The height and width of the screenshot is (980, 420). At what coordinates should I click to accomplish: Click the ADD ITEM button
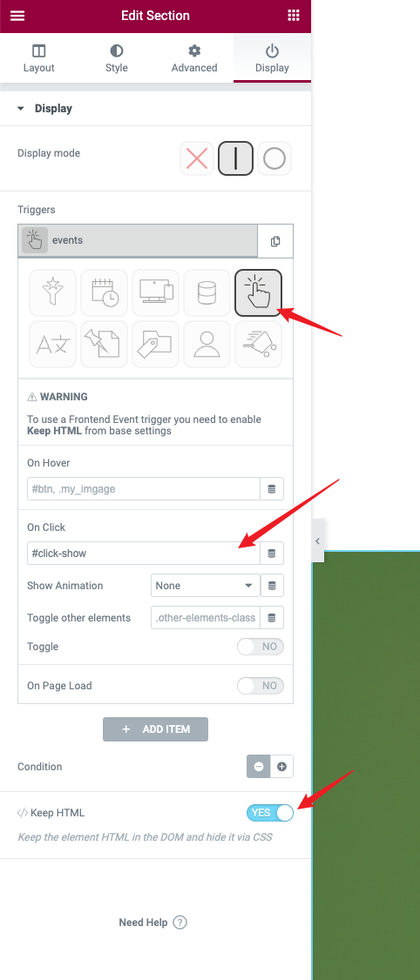pos(155,729)
